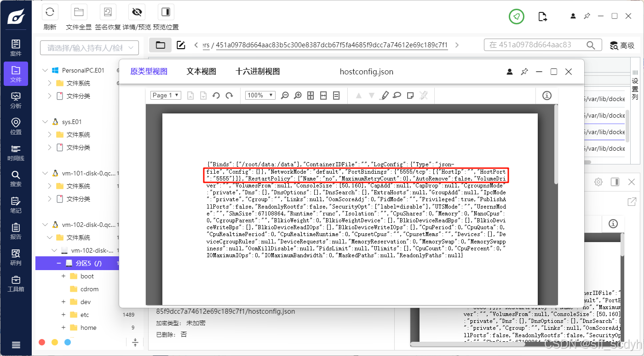
Task: Zoom out in the hostconfig.json viewer
Action: [285, 96]
